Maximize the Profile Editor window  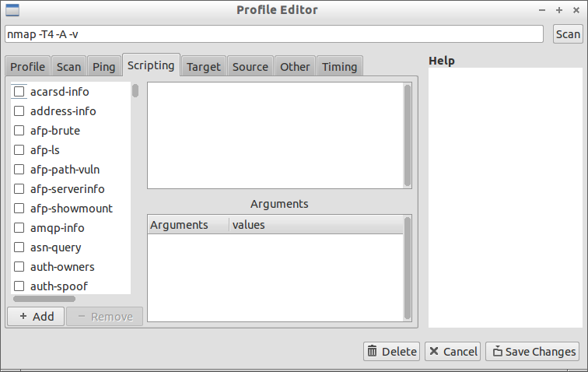[559, 10]
